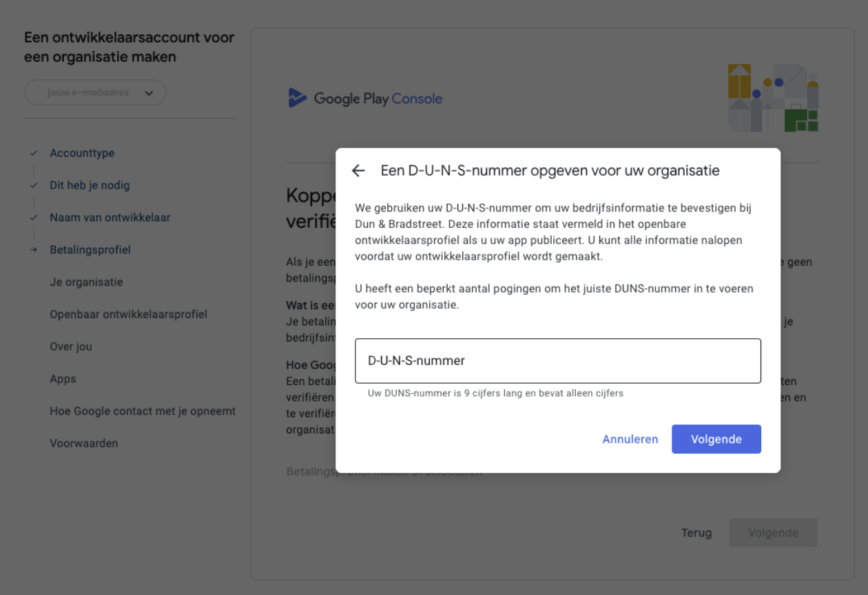Click the checkmark beside Dit heb je nodig
The image size is (868, 595).
point(33,185)
